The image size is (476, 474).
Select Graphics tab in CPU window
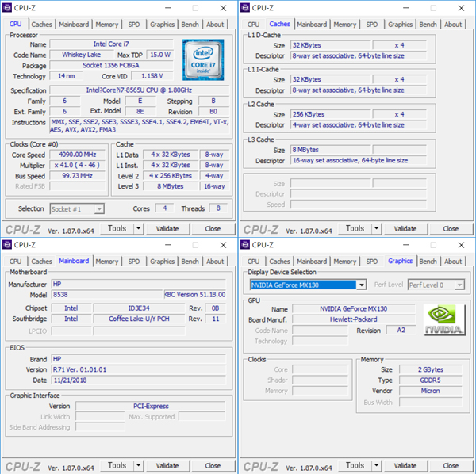coord(162,25)
